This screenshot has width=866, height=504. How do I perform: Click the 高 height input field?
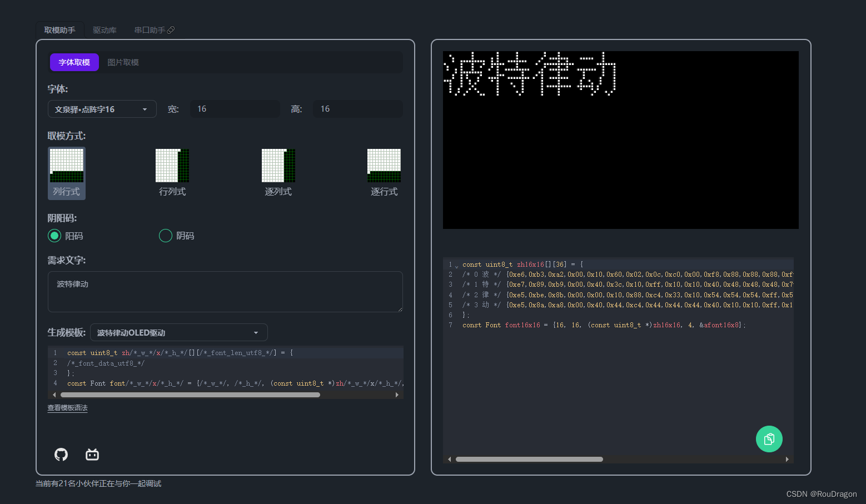(358, 109)
